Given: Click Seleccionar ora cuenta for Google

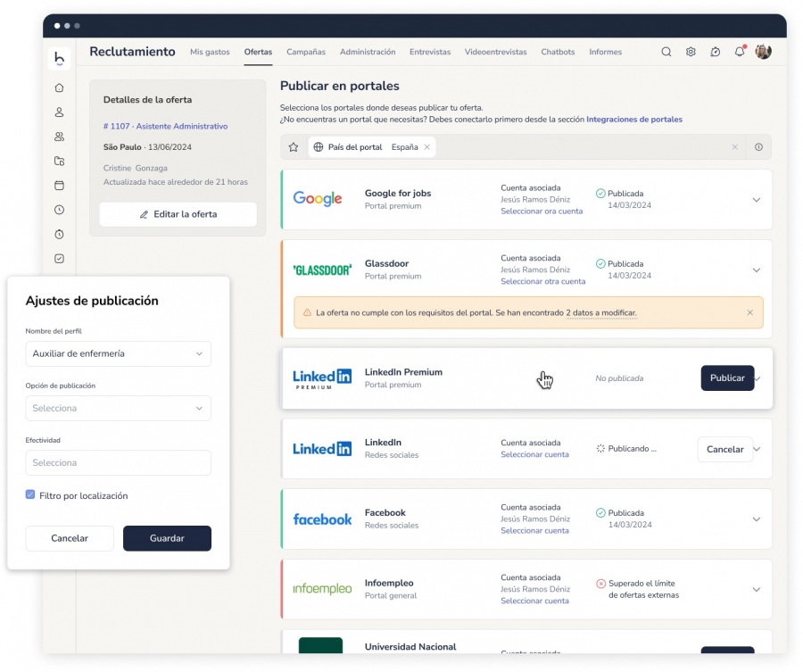Looking at the screenshot, I should coord(542,211).
